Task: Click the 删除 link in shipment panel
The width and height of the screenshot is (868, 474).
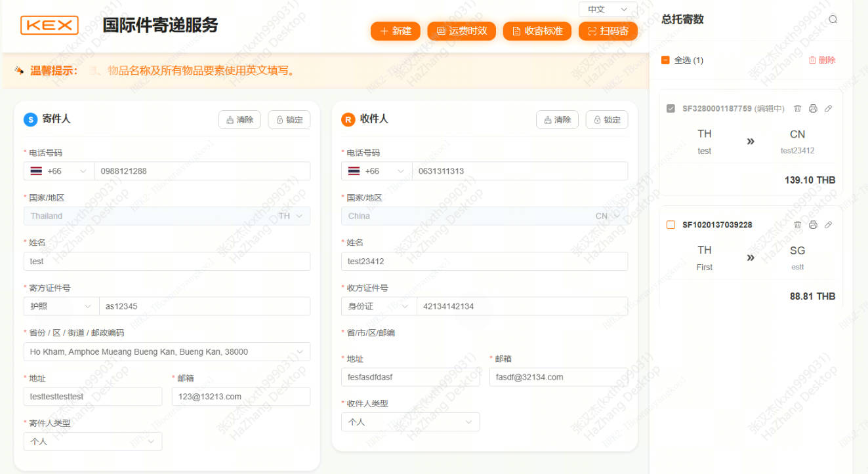Action: pos(822,60)
